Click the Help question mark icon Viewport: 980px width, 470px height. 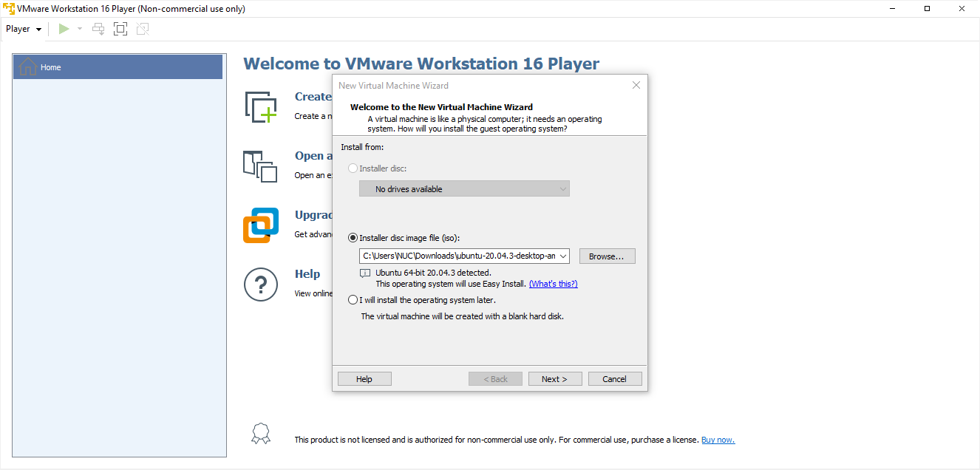pos(261,285)
